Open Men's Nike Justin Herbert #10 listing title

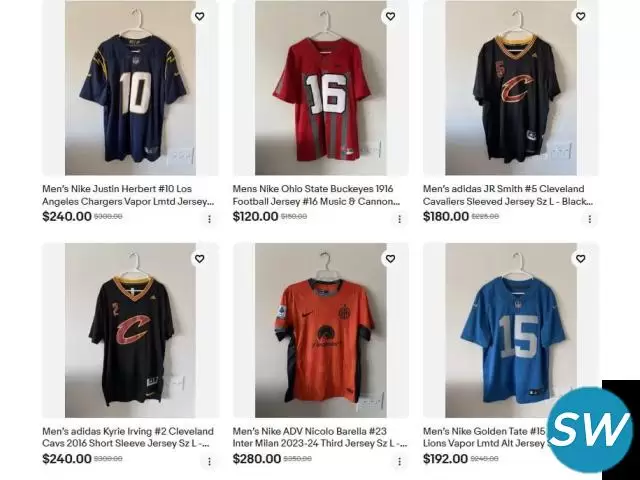[128, 195]
